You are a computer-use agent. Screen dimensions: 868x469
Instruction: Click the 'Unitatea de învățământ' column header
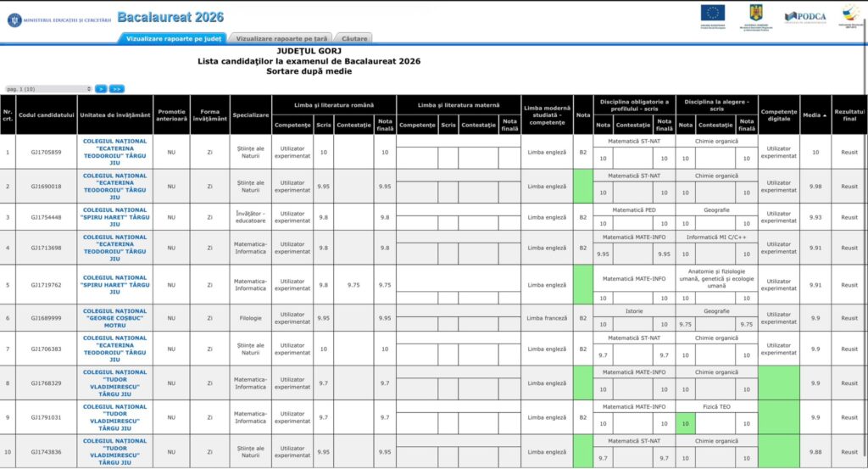[115, 115]
